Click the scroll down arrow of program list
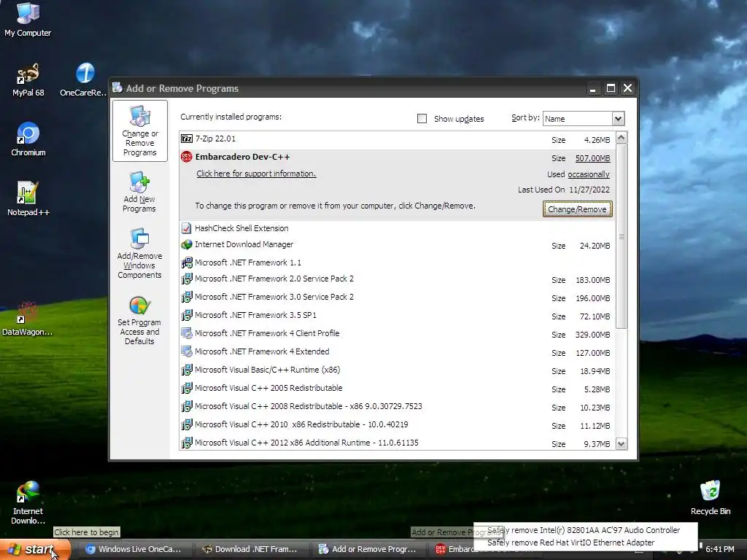747x560 pixels. pos(622,444)
